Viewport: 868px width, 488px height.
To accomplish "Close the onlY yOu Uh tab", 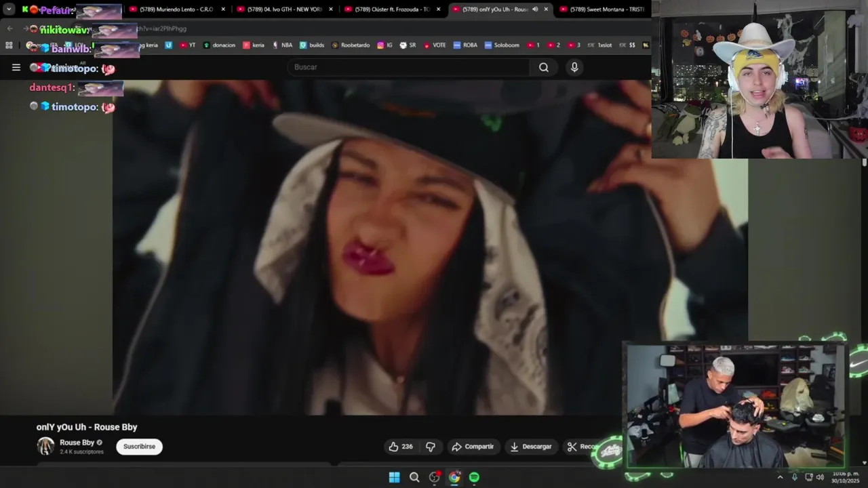I will [x=546, y=9].
